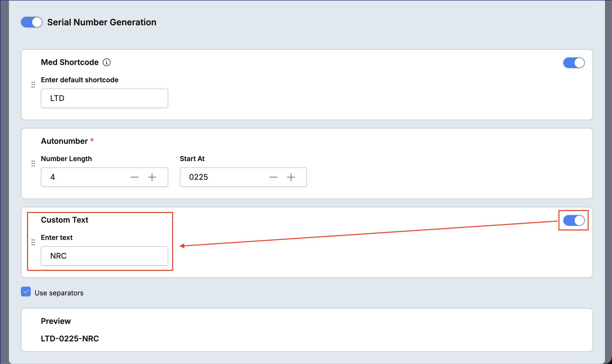The height and width of the screenshot is (364, 612).
Task: Turn off the Custom Text toggle
Action: (x=574, y=220)
